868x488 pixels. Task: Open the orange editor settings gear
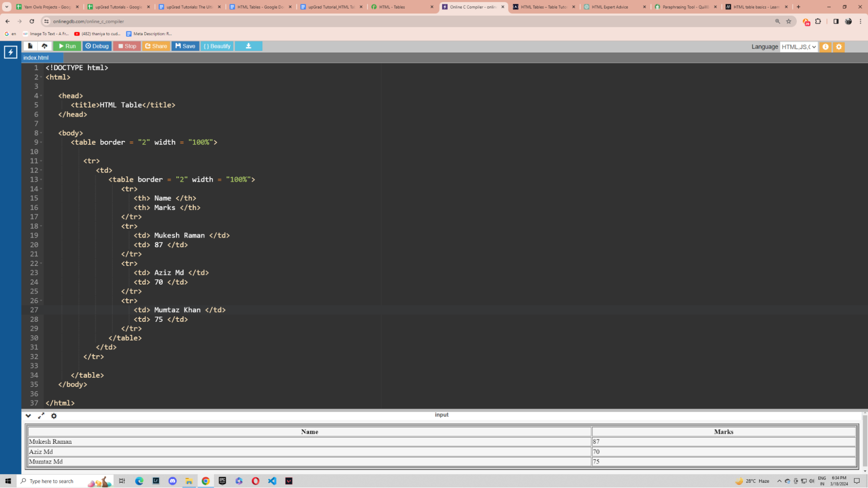(839, 47)
